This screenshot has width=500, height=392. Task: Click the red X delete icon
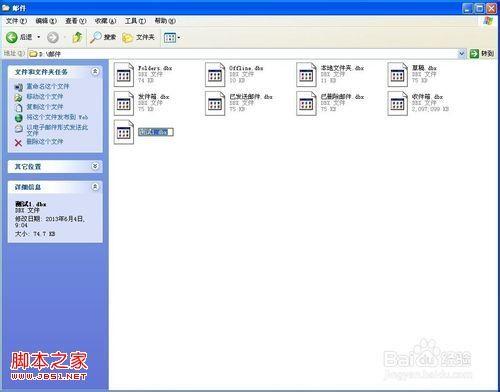pyautogui.click(x=18, y=143)
